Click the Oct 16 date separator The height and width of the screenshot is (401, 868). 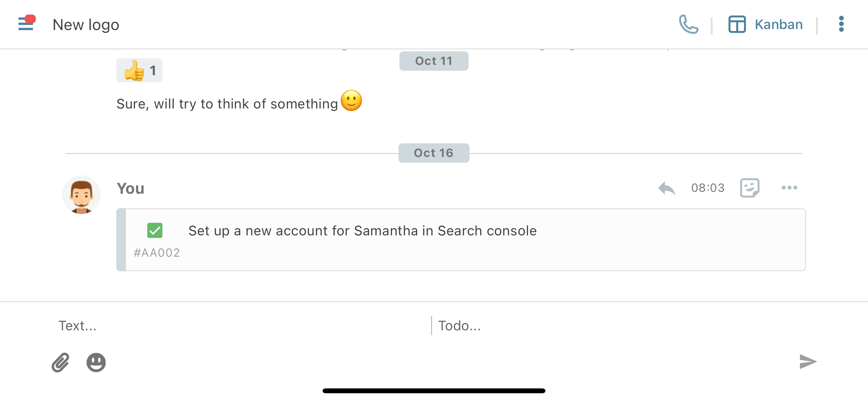coord(434,153)
